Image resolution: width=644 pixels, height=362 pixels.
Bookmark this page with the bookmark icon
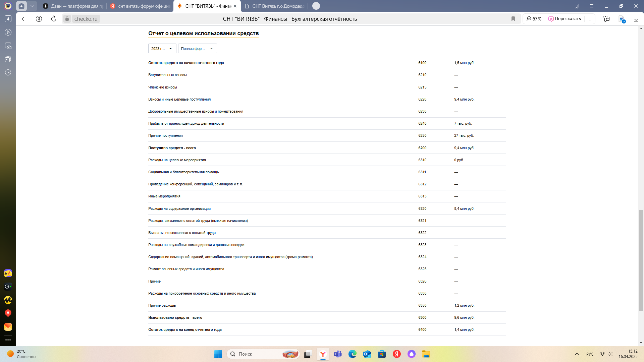(x=513, y=19)
